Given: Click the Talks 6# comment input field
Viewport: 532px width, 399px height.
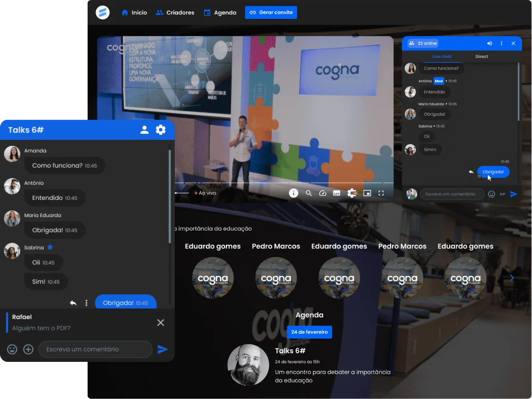Looking at the screenshot, I should click(x=95, y=349).
